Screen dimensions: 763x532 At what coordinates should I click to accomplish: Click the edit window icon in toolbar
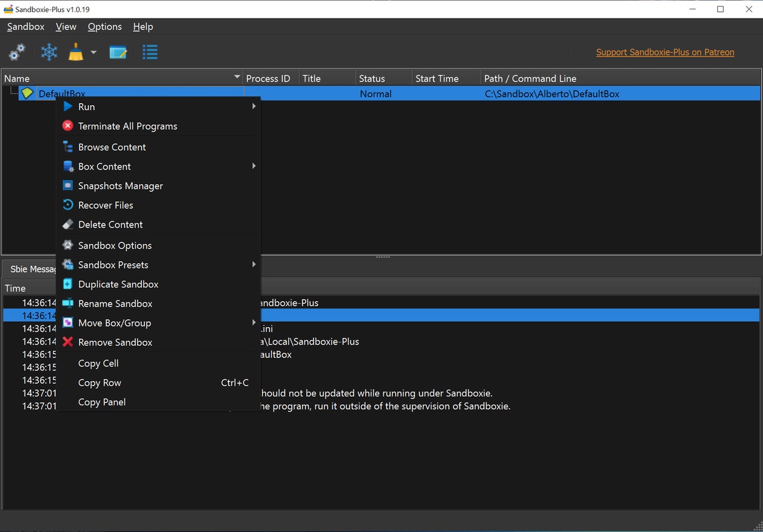click(x=118, y=52)
